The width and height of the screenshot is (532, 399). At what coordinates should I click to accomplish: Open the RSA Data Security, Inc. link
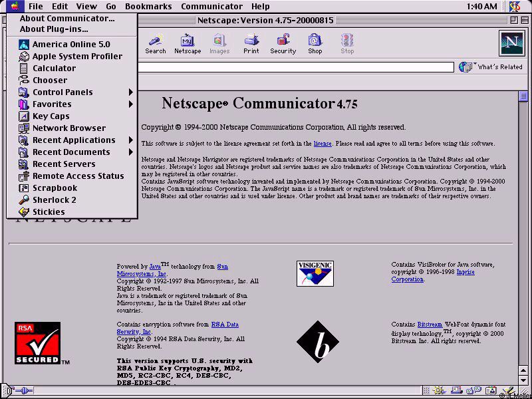pyautogui.click(x=178, y=328)
